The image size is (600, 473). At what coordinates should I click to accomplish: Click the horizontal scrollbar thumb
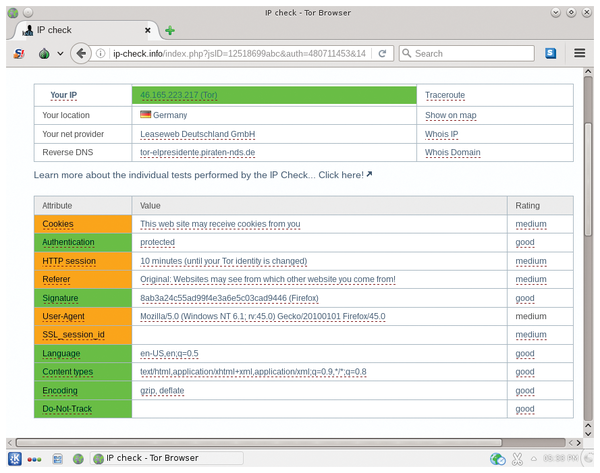click(x=259, y=443)
